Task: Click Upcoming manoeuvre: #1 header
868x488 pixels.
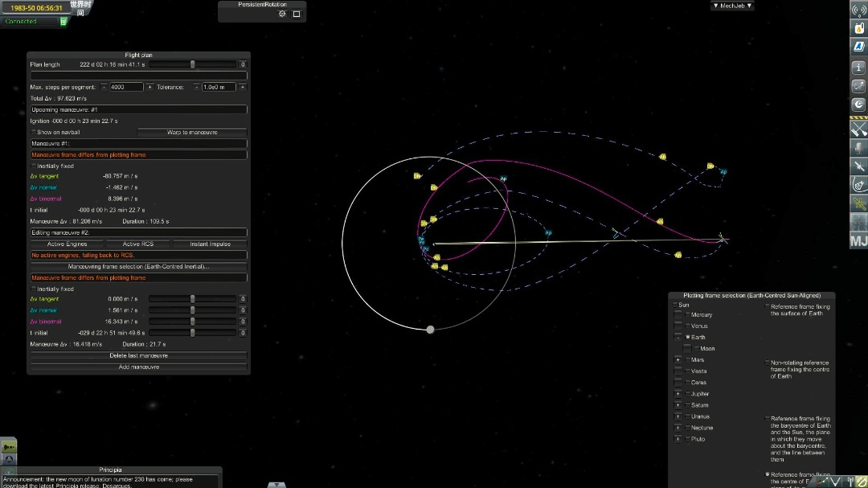Action: click(138, 109)
